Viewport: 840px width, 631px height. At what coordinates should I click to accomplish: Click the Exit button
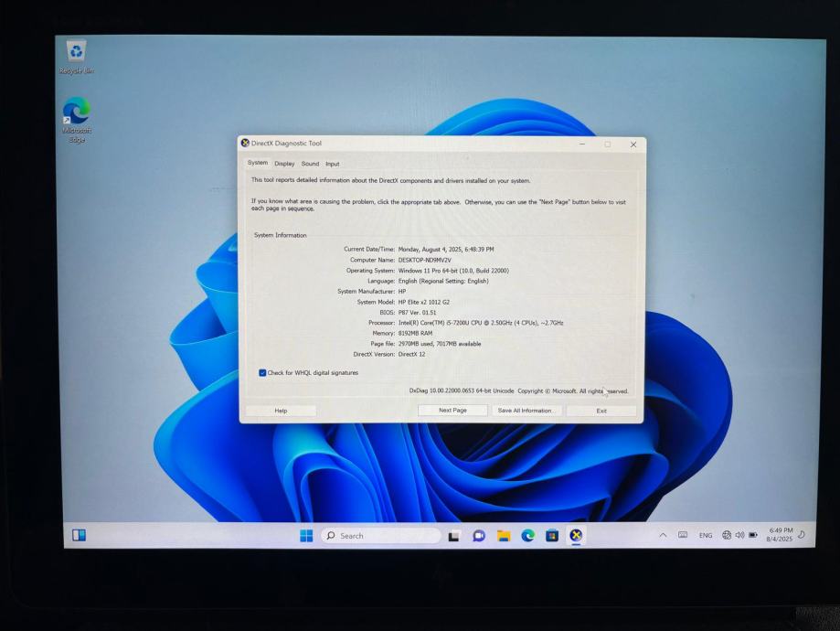[x=601, y=411]
